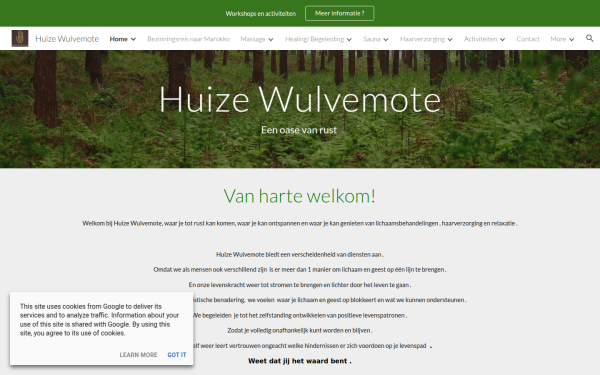600x375 pixels.
Task: Click the line Zodat je volledig onafhankelijk kunt worden
Action: pyautogui.click(x=300, y=330)
